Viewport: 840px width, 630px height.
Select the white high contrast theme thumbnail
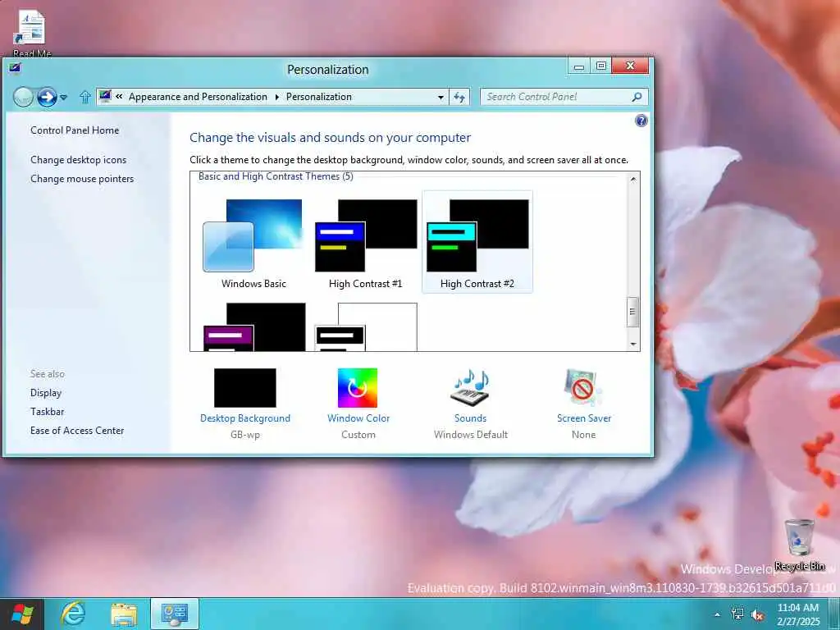[x=366, y=326]
